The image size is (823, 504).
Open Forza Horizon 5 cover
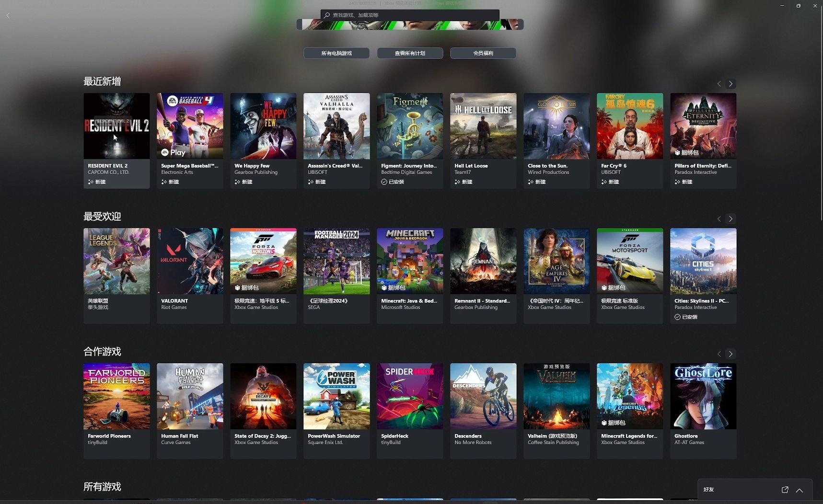tap(263, 261)
